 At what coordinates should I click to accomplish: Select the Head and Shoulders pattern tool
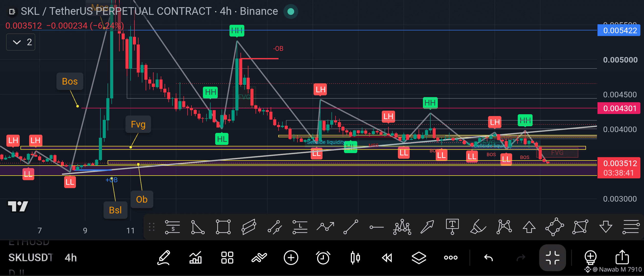(x=402, y=227)
